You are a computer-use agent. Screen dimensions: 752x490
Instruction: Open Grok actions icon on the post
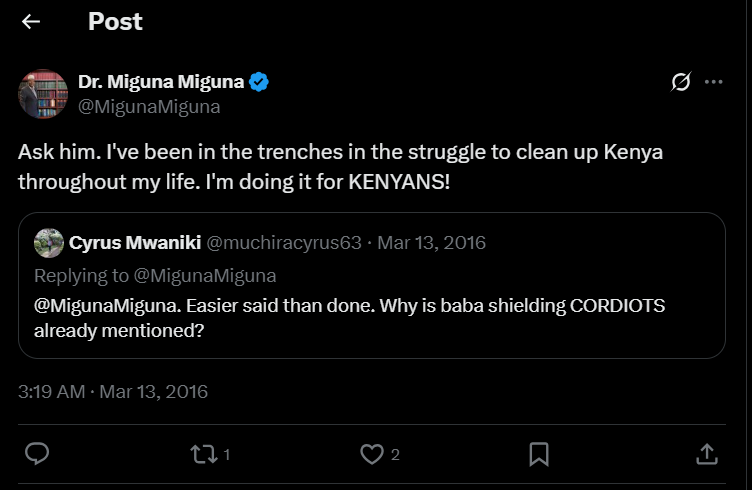coord(681,82)
